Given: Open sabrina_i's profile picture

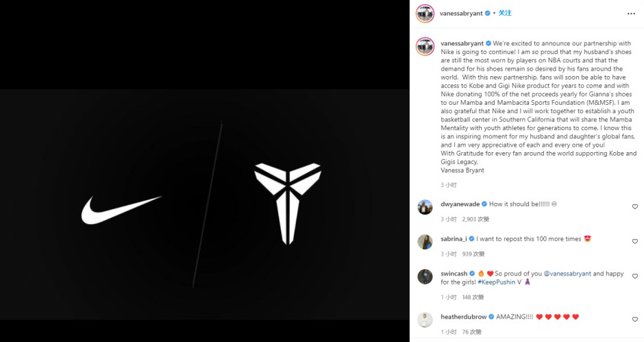Looking at the screenshot, I should pyautogui.click(x=425, y=241).
